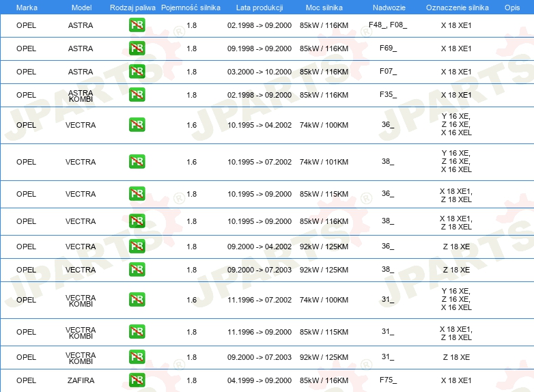Click fuel icon in VECTRA 38_ Z 18 XE row
The width and height of the screenshot is (534, 392).
tap(137, 269)
